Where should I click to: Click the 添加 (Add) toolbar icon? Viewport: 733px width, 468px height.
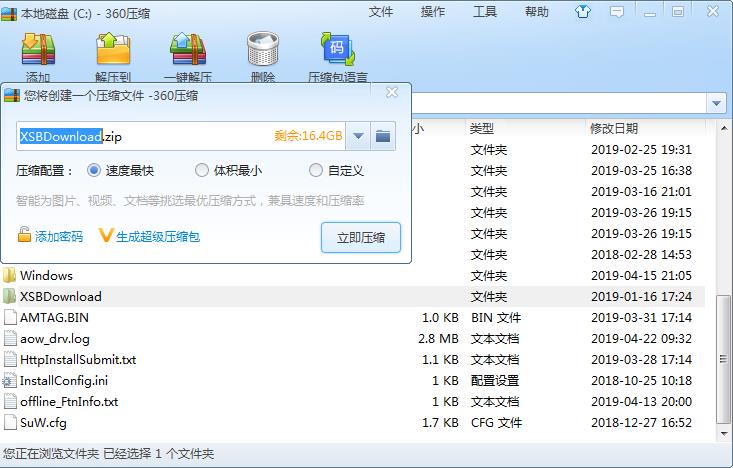point(38,49)
